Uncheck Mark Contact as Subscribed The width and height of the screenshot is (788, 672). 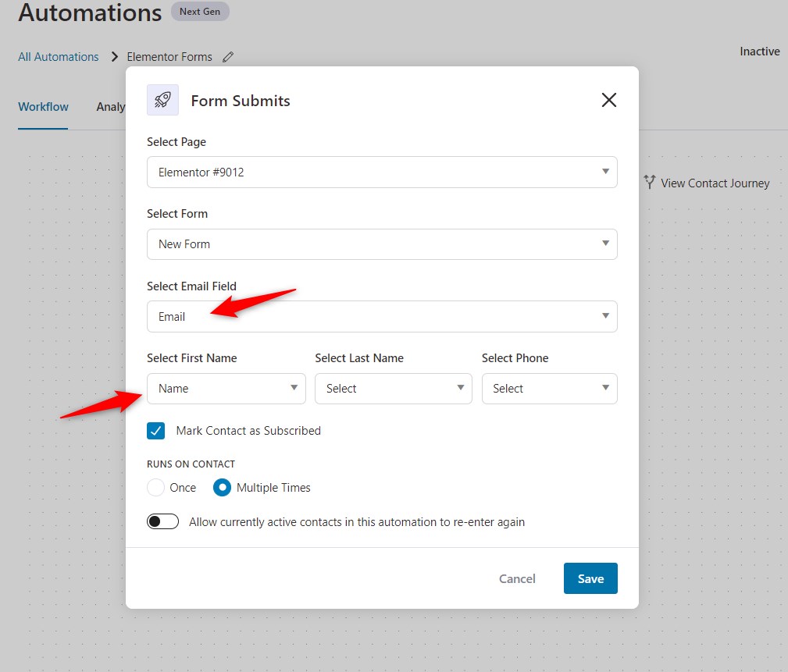tap(155, 431)
